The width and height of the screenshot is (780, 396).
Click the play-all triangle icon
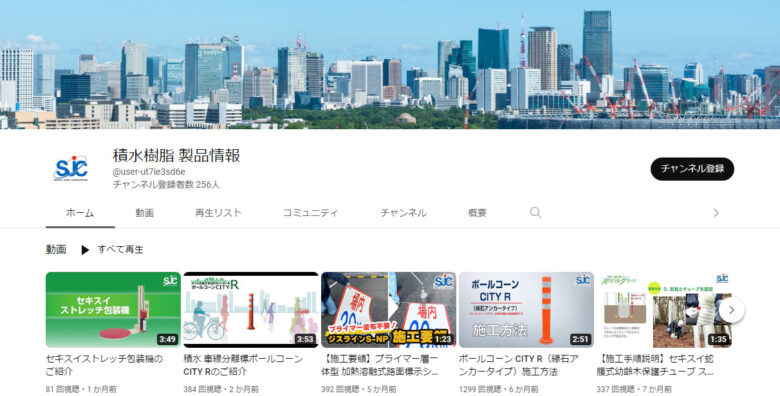click(85, 250)
